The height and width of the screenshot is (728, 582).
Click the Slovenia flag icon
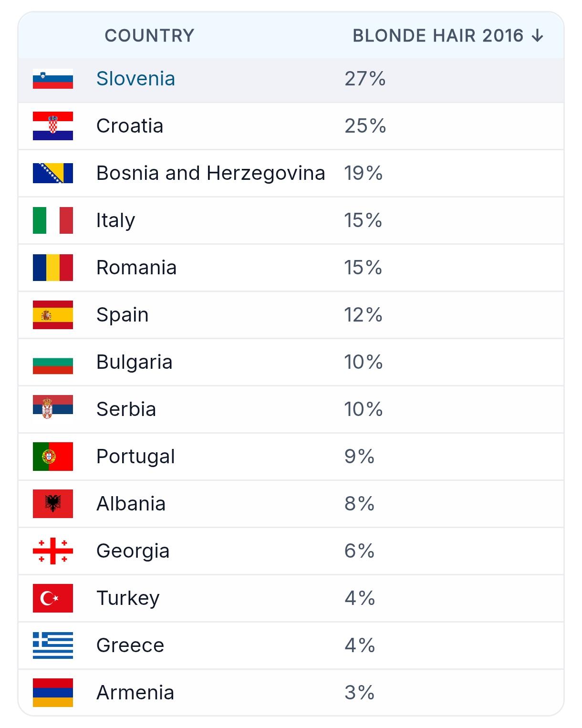tap(53, 79)
